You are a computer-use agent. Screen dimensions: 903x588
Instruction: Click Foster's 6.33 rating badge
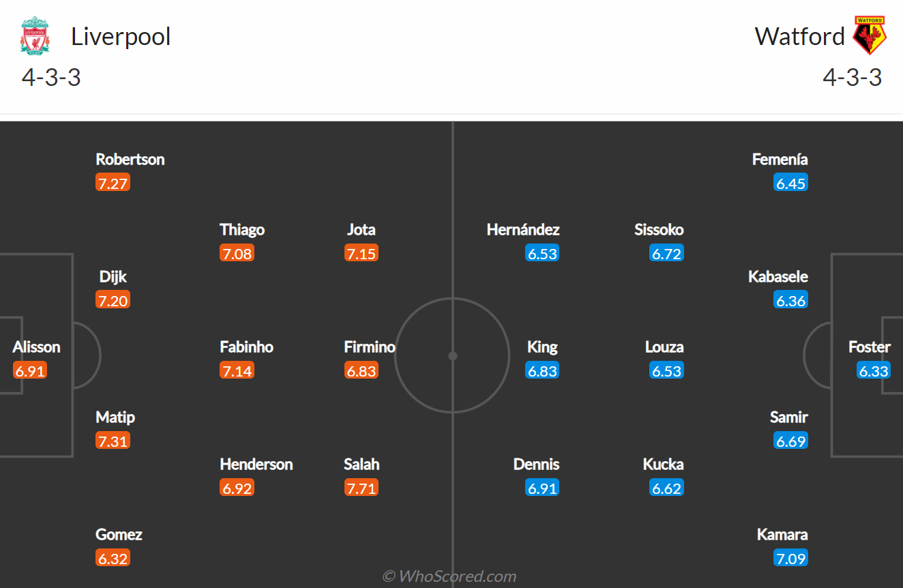(x=874, y=370)
